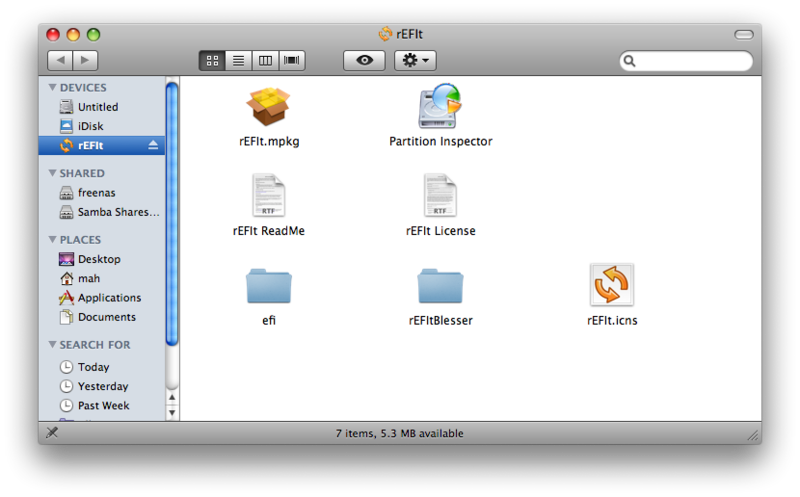The width and height of the screenshot is (800, 497).
Task: Switch to list view
Action: click(238, 61)
